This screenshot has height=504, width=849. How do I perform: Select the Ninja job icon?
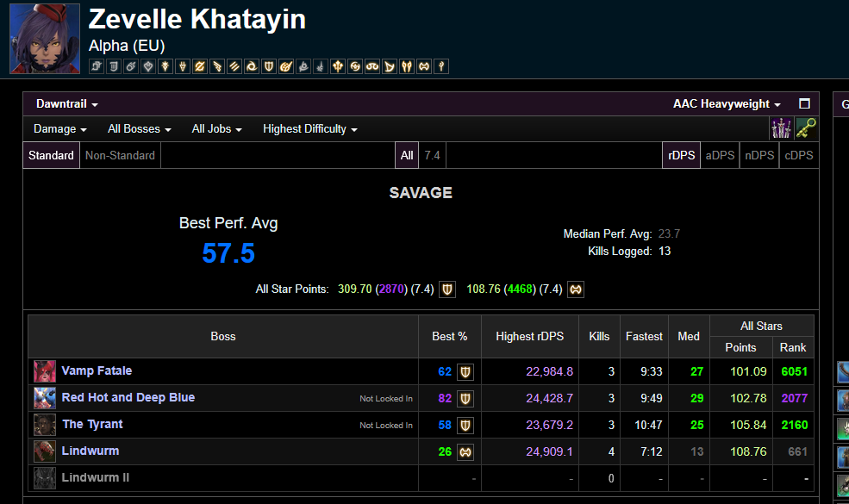pos(253,66)
